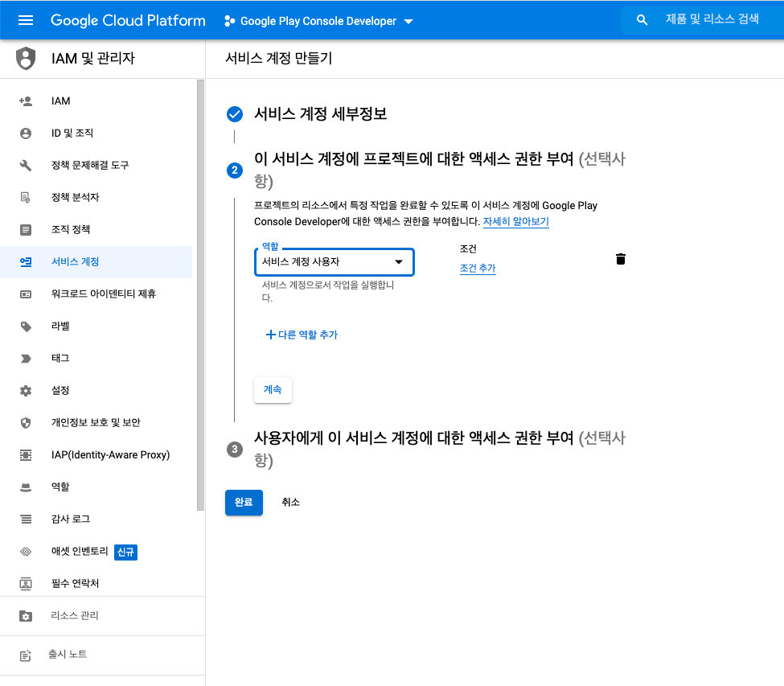Delete the role with the trash icon
The image size is (784, 686).
coord(621,259)
